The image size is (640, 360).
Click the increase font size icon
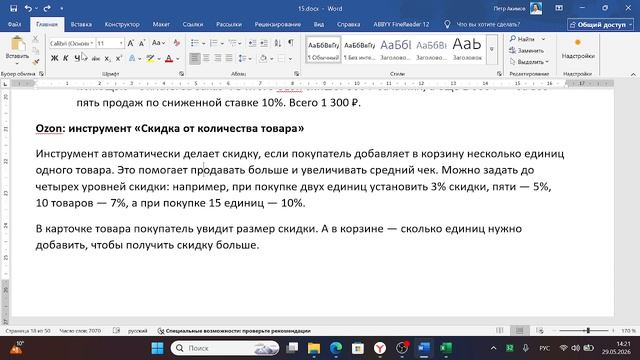pos(131,43)
